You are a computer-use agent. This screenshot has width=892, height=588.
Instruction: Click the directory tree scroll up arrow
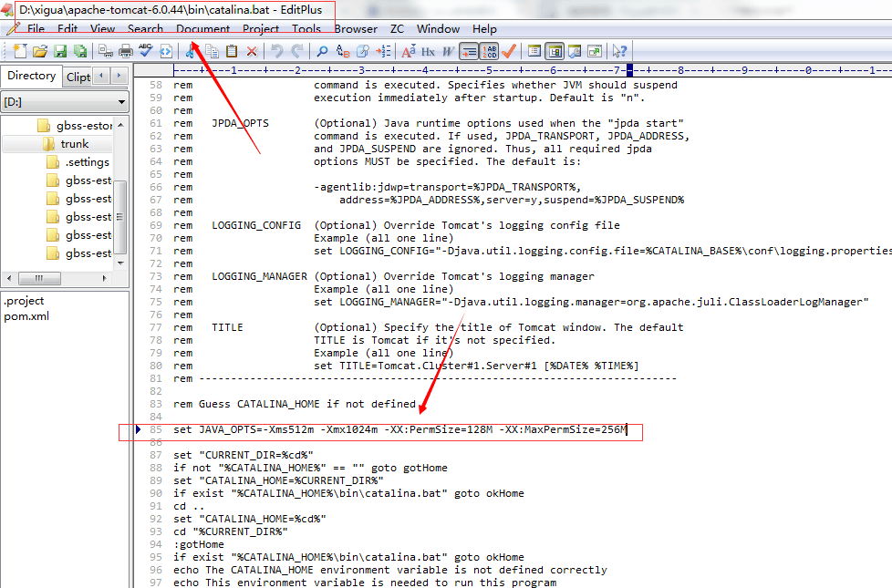tap(120, 125)
